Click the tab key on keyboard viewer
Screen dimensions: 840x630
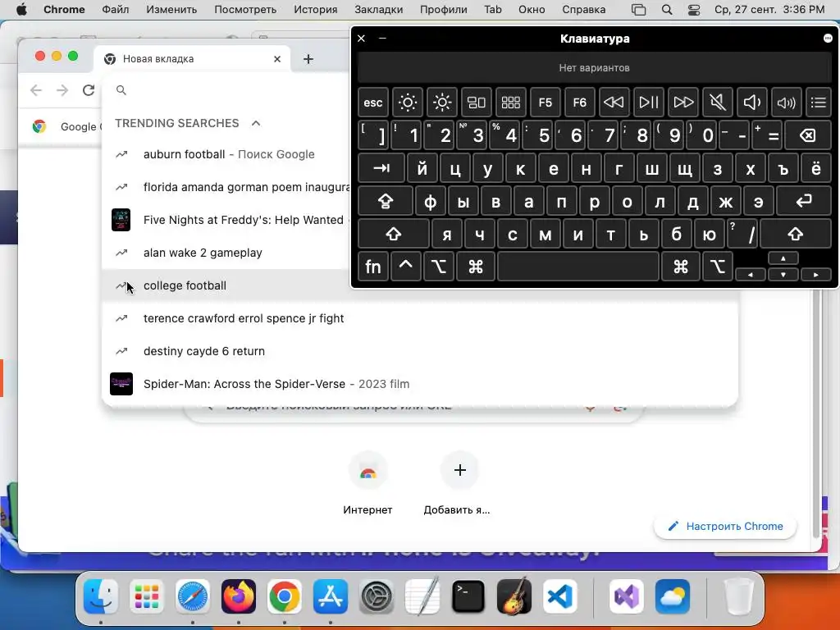pos(381,169)
